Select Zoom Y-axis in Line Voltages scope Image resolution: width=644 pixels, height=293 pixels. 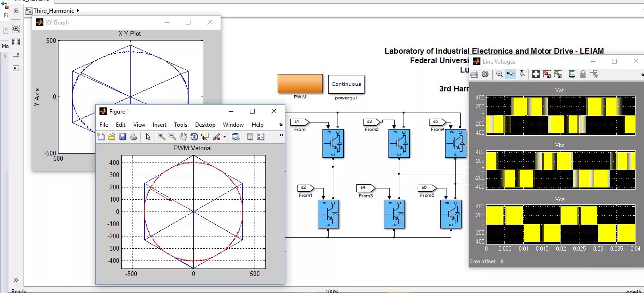point(522,74)
